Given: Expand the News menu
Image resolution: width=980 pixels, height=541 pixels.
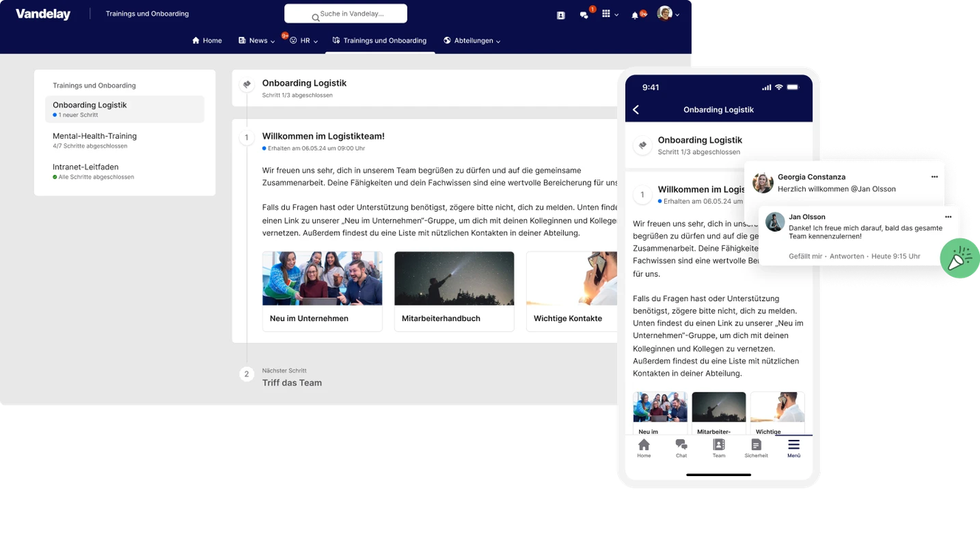Looking at the screenshot, I should [x=256, y=41].
